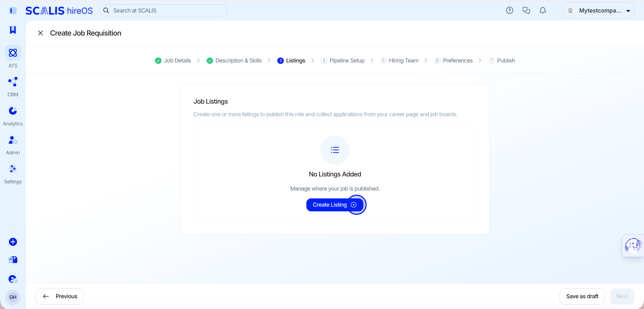Click the Job Listings heading
The height and width of the screenshot is (309, 644).
tap(210, 102)
